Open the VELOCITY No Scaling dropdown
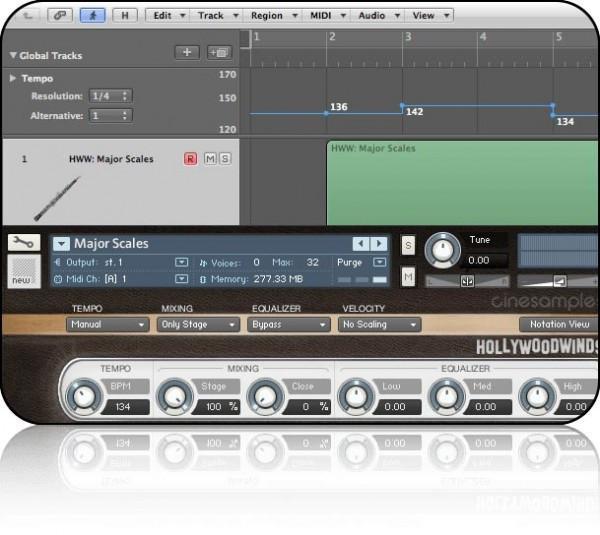 point(380,325)
